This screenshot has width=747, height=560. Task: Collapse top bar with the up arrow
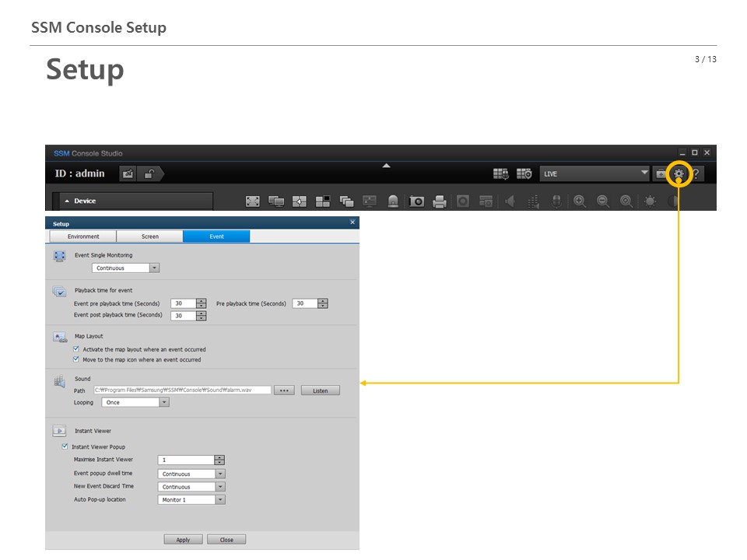387,166
